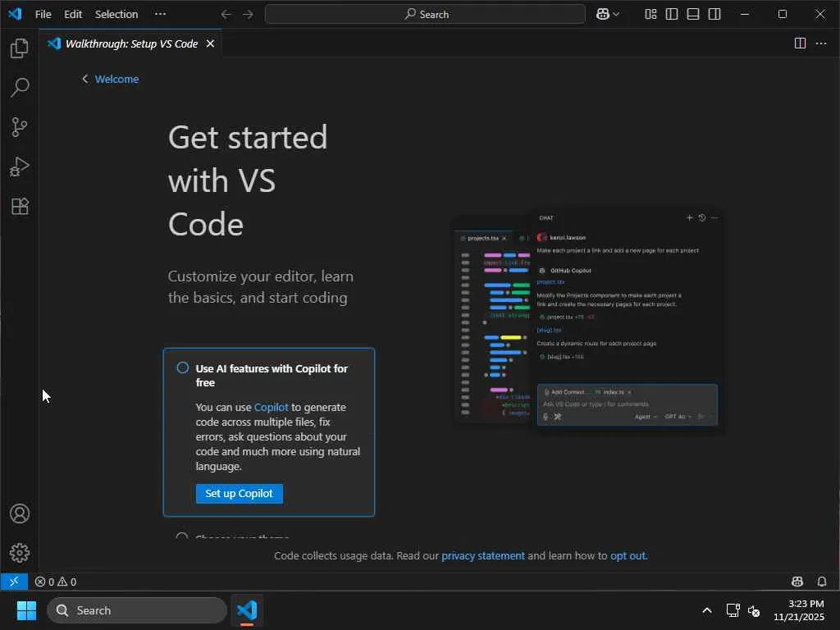Open the Extensions view
840x630 pixels.
click(x=20, y=206)
